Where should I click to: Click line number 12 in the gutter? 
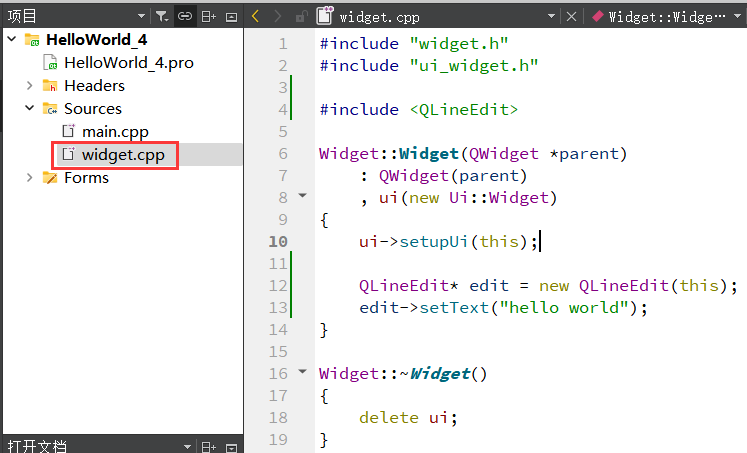pos(278,285)
